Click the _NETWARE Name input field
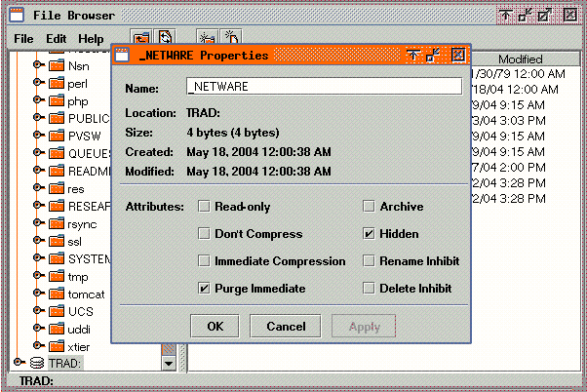Screen dimensions: 587x392 [x=324, y=86]
